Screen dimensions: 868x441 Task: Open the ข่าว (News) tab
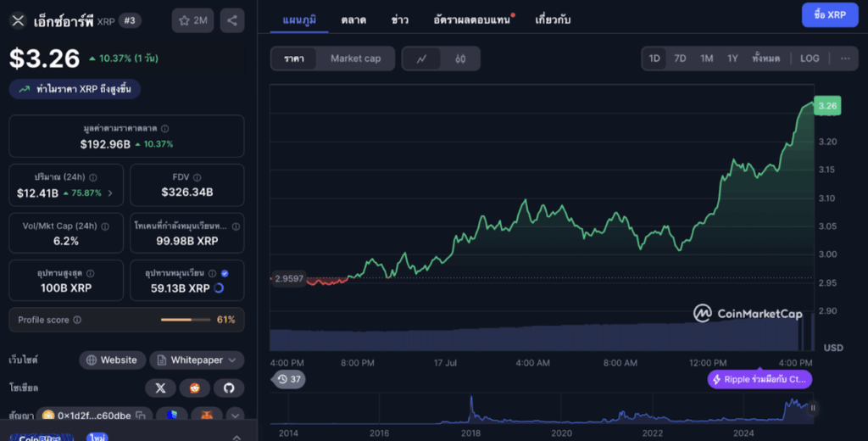(400, 18)
